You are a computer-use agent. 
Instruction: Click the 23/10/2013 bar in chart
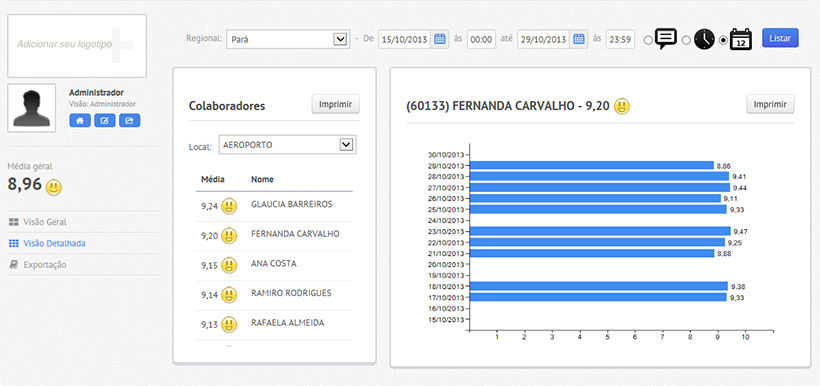coord(600,231)
